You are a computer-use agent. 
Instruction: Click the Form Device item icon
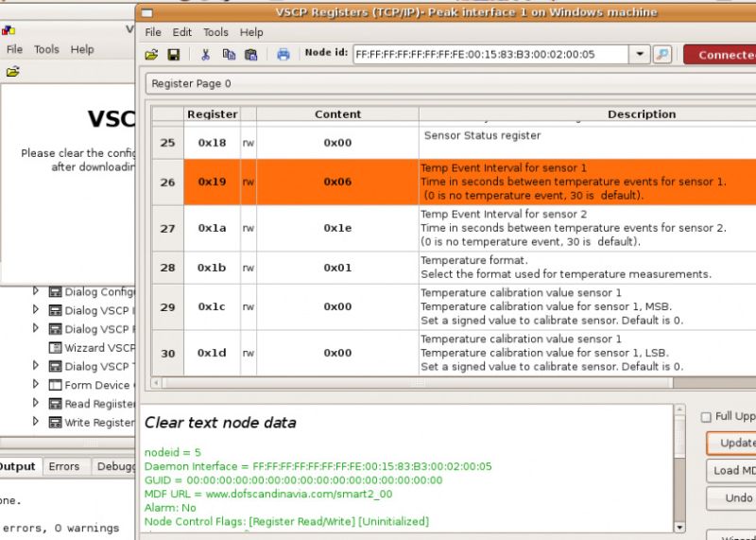56,385
